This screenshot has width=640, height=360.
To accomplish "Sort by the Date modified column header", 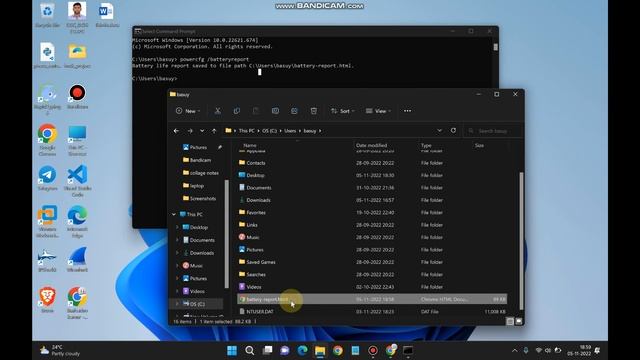I will [x=371, y=145].
